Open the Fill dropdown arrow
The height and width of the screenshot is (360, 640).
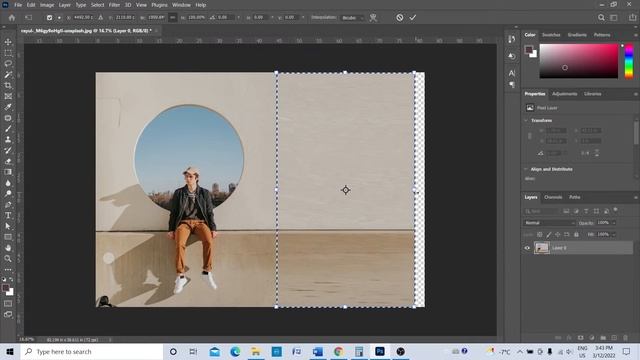tap(613, 235)
